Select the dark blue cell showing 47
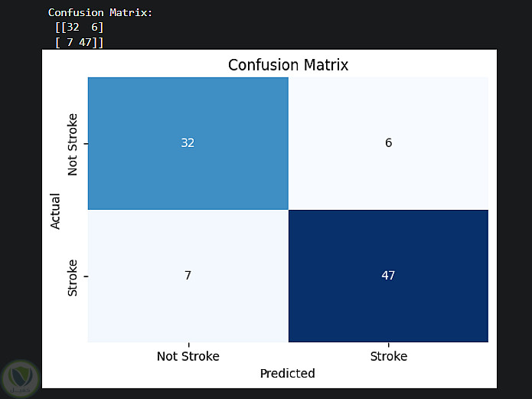 click(x=388, y=276)
